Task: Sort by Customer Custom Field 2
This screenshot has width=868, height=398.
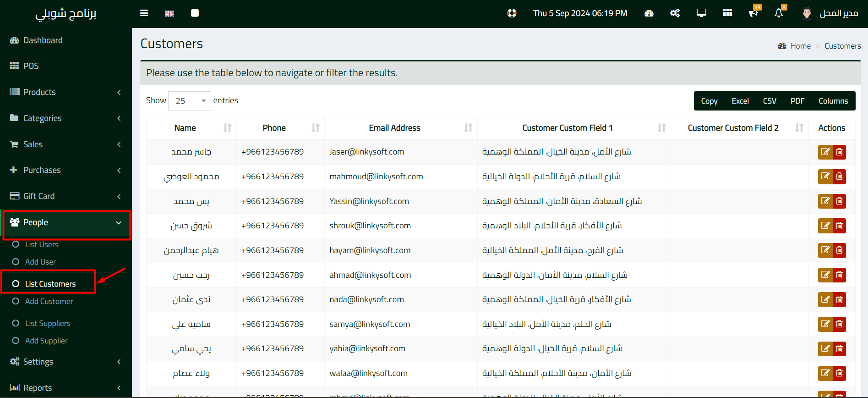Action: (x=740, y=128)
